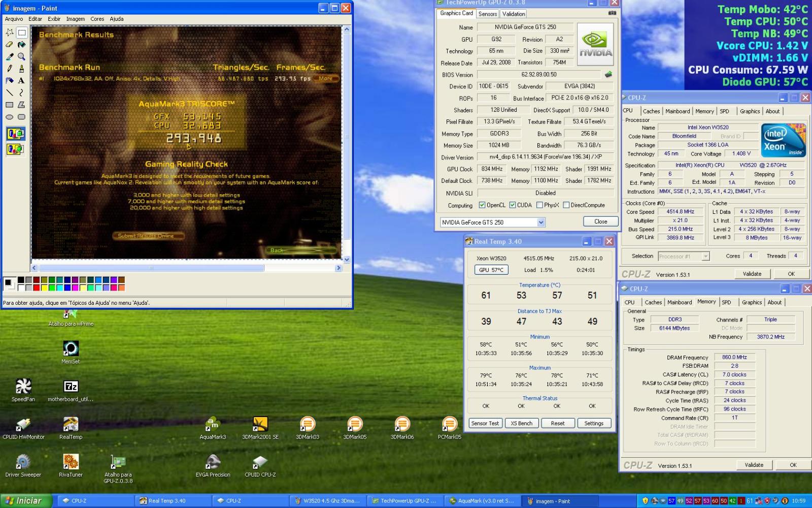This screenshot has width=812, height=508.
Task: Switch to the Validation tab in GPU-Z
Action: coord(514,14)
